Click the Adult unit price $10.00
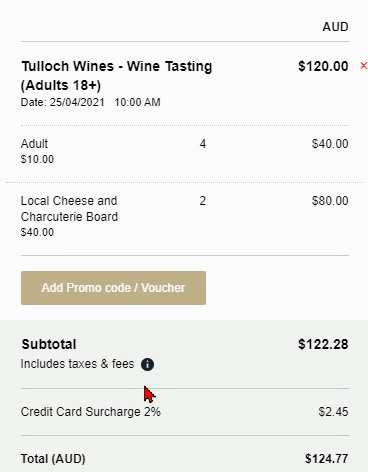This screenshot has height=472, width=368. coord(37,159)
